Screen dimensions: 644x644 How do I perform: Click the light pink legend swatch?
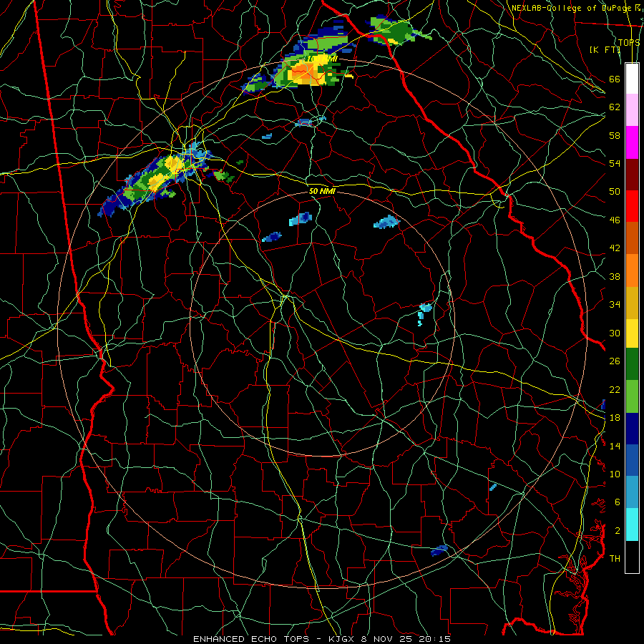coord(632,109)
